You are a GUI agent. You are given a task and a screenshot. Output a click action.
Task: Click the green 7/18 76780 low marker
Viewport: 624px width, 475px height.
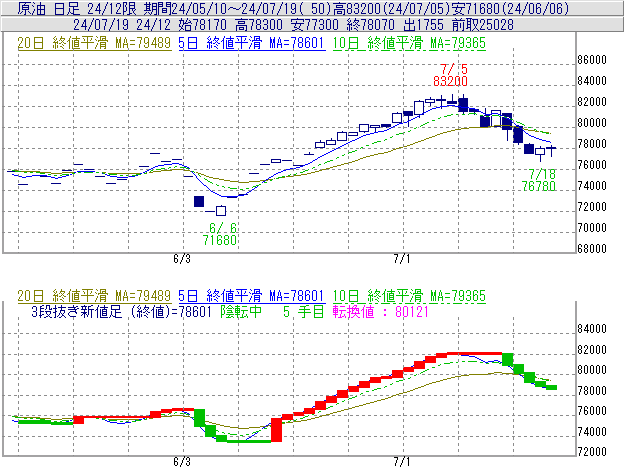[539, 180]
